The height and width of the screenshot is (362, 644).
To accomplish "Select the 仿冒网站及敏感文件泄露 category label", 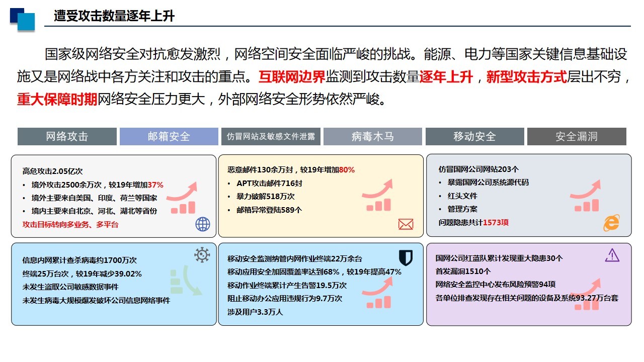I will pos(271,136).
